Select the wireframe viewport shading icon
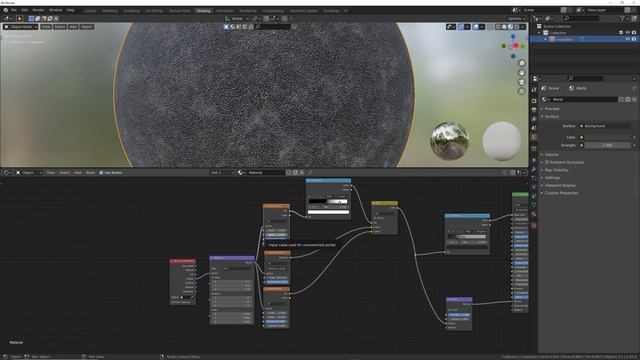 (498, 27)
